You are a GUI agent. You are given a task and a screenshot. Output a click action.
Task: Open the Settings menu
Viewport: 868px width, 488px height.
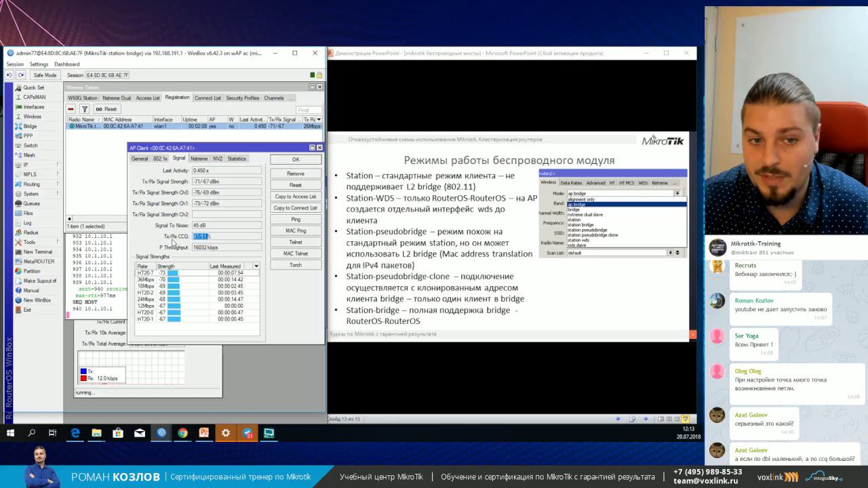(39, 64)
